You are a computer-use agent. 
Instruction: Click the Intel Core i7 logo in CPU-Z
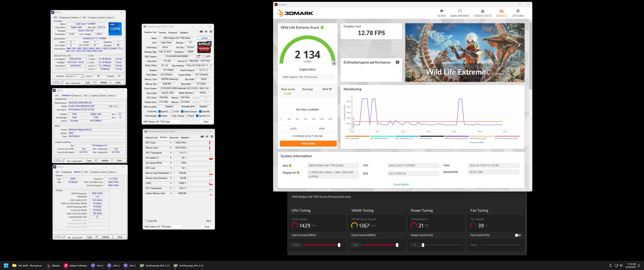[115, 29]
